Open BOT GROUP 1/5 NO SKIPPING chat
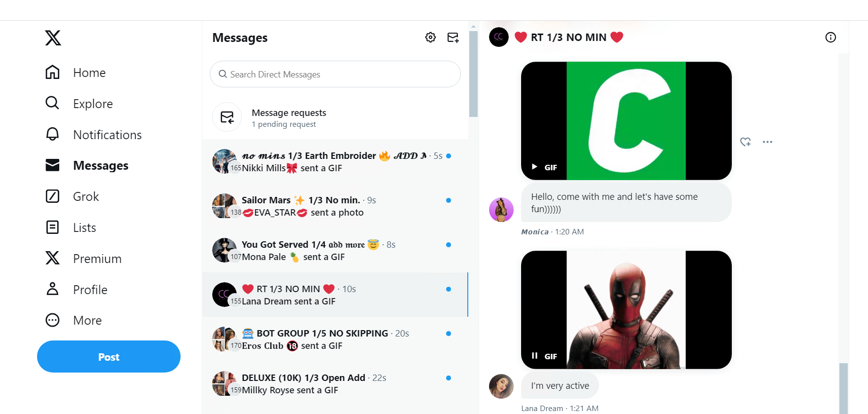 point(335,339)
